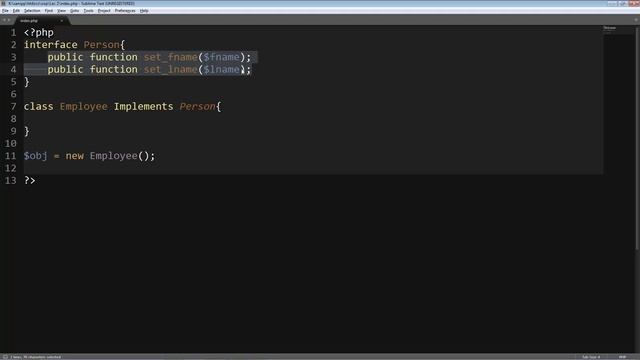Viewport: 640px width, 360px height.
Task: Open the Help menu
Action: [144, 11]
